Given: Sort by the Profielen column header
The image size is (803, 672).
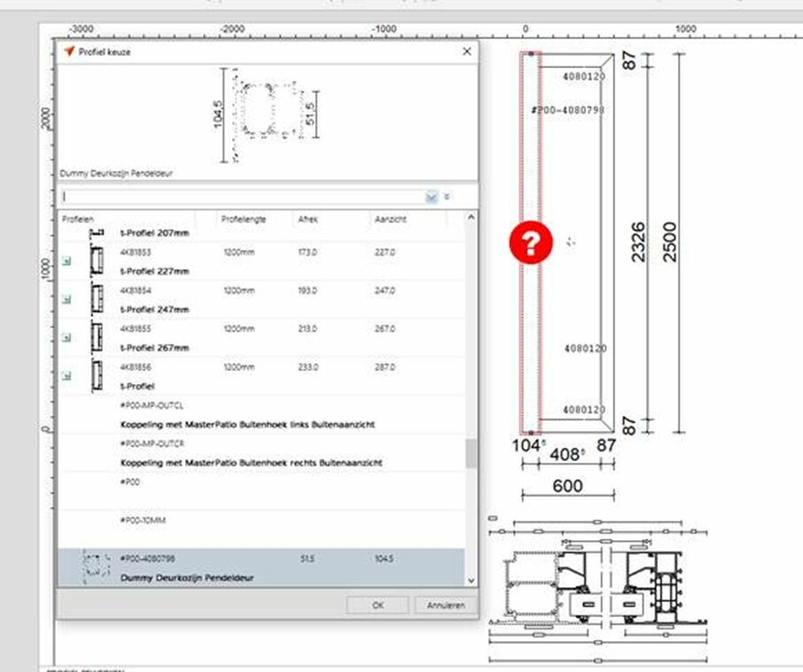Looking at the screenshot, I should pos(78,220).
